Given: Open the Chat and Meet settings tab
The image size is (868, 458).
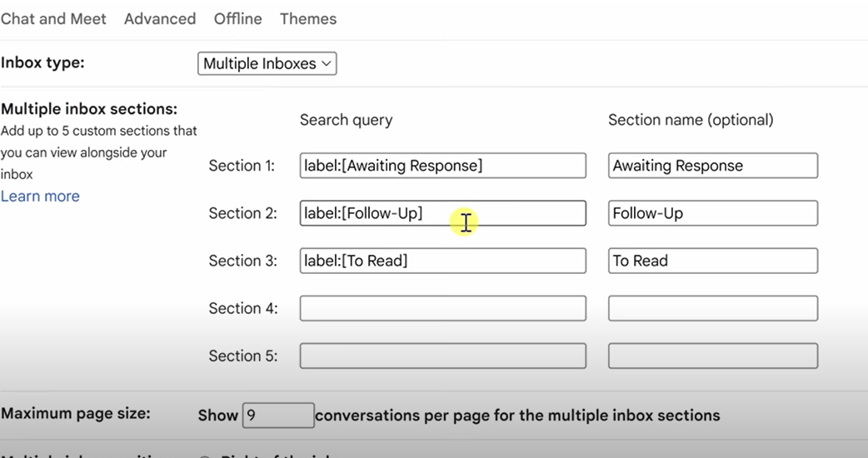Looking at the screenshot, I should [x=53, y=19].
